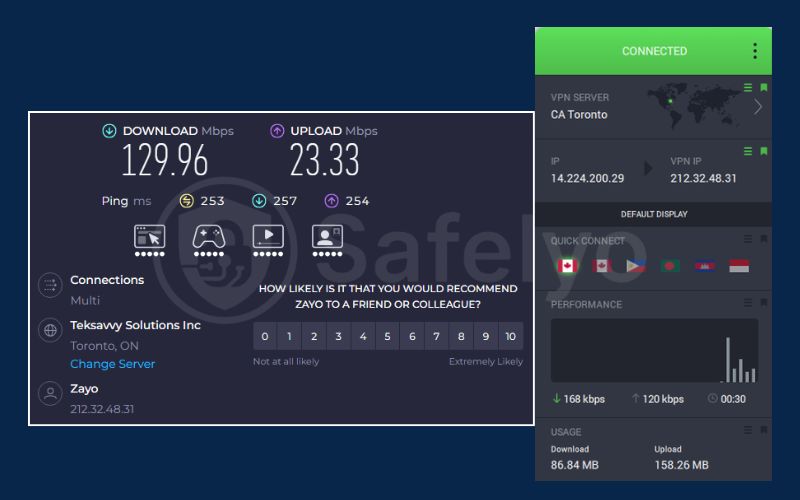
Task: Click the Teksavvy Solutions Inc server name
Action: click(135, 325)
